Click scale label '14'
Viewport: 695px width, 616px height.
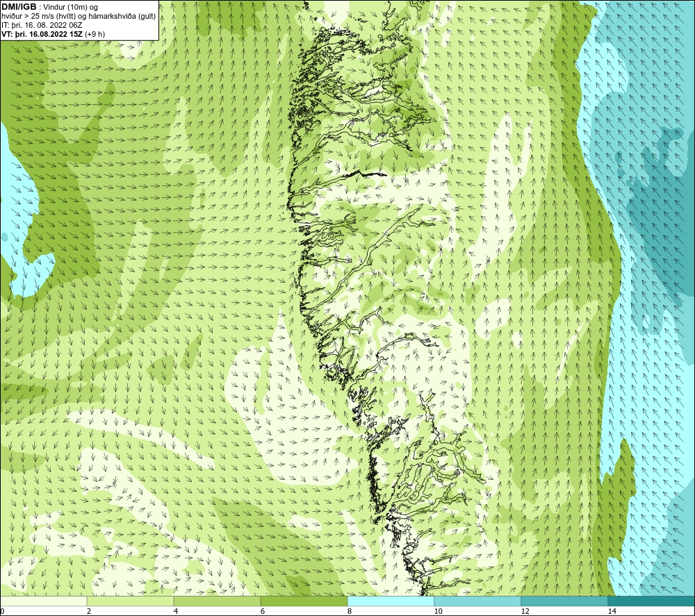pyautogui.click(x=612, y=611)
